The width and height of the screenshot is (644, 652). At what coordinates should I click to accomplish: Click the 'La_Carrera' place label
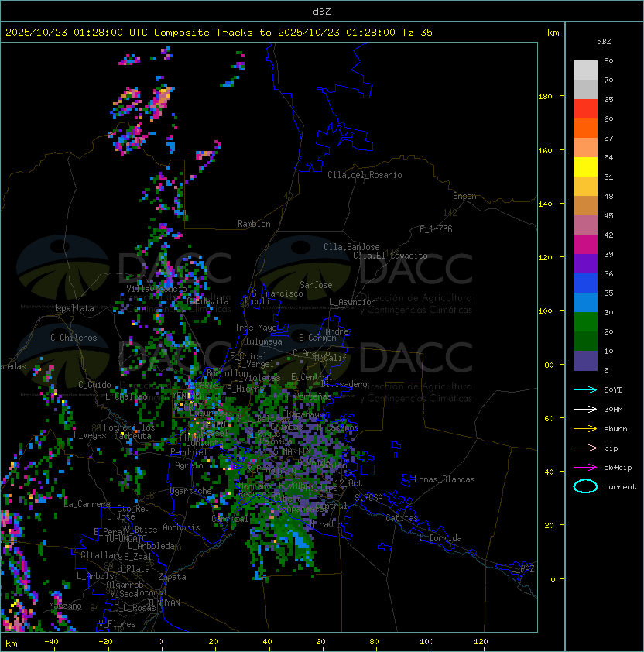[x=87, y=504]
